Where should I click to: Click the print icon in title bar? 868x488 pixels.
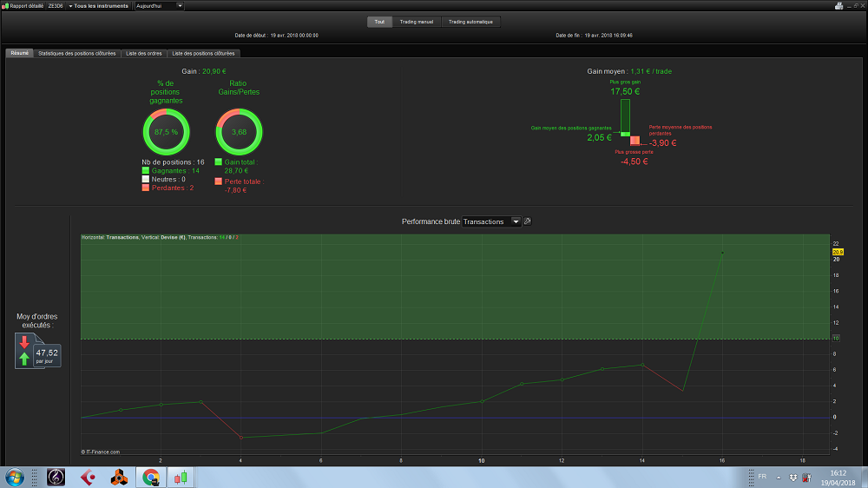pyautogui.click(x=838, y=5)
